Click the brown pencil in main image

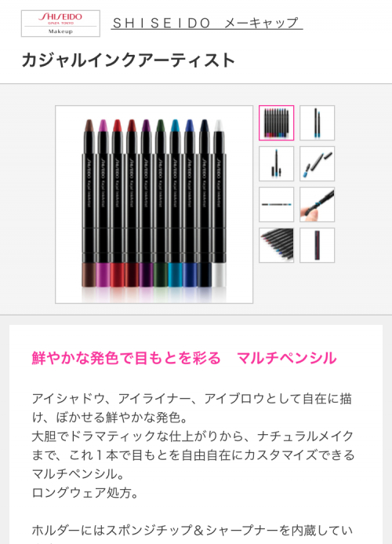click(x=89, y=203)
